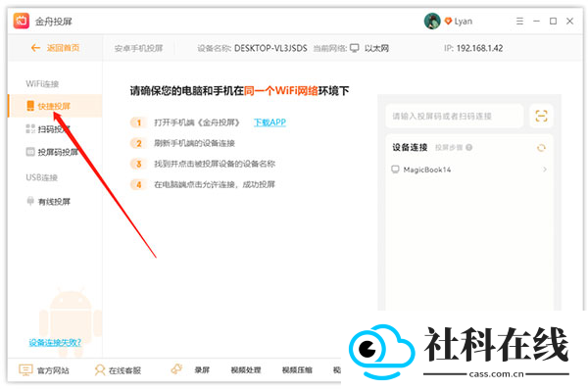Click the VIP diamond badge beside Lyan
This screenshot has height=389, width=588.
click(448, 22)
